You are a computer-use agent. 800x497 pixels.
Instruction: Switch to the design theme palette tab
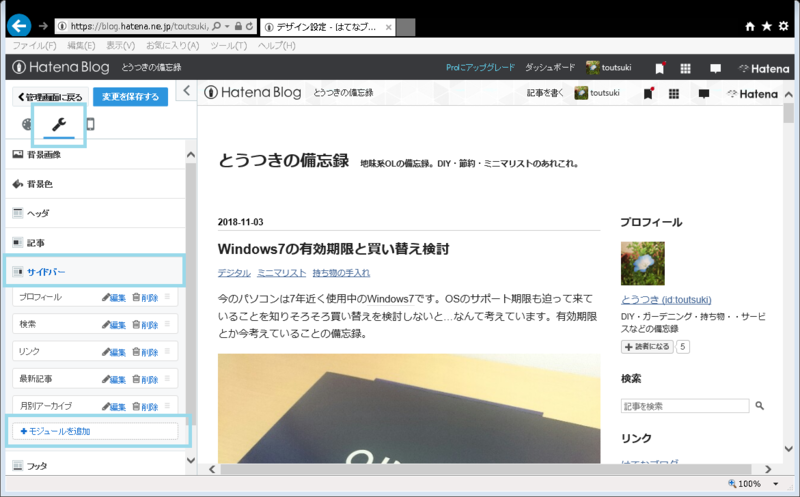click(x=27, y=124)
